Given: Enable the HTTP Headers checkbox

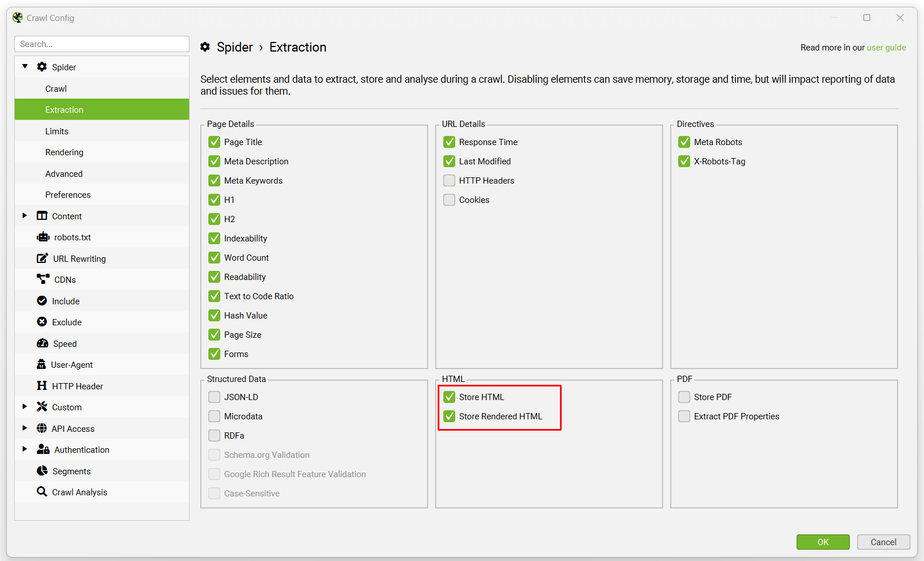Looking at the screenshot, I should pyautogui.click(x=449, y=180).
